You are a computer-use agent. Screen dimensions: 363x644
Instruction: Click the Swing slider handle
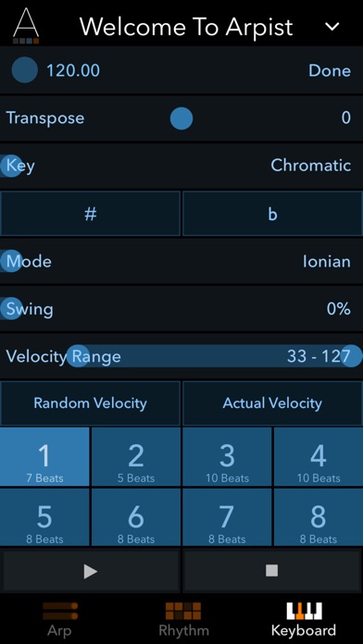11,308
